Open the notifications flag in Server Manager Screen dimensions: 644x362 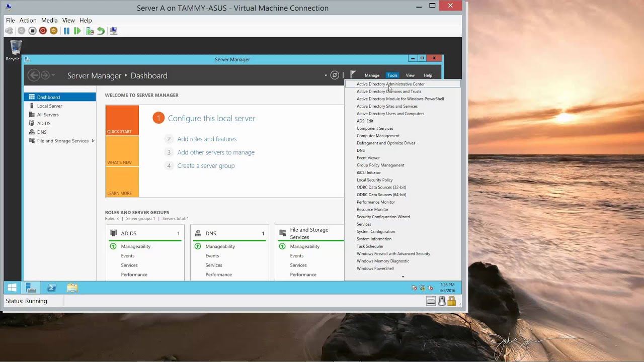pyautogui.click(x=353, y=75)
